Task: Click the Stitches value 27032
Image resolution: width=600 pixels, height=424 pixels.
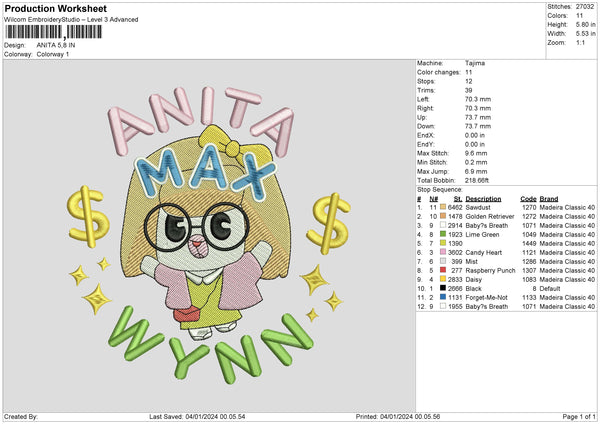Action: 585,7
